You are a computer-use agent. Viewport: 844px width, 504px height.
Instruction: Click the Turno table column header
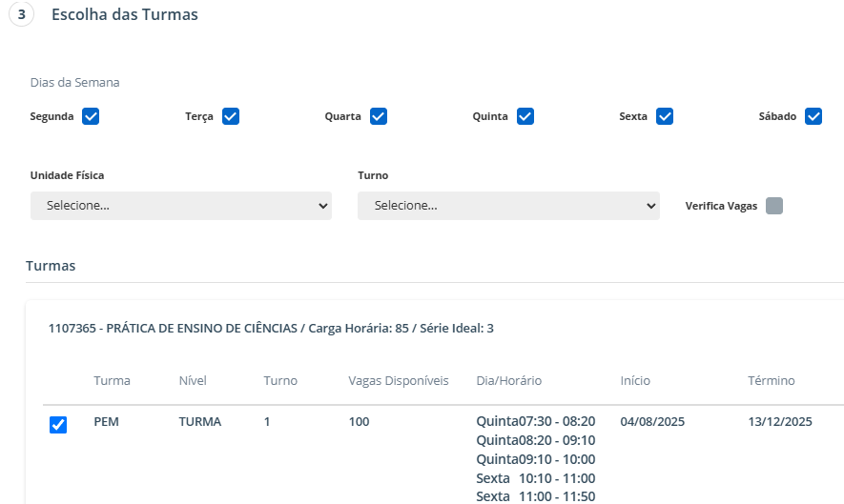pyautogui.click(x=280, y=381)
